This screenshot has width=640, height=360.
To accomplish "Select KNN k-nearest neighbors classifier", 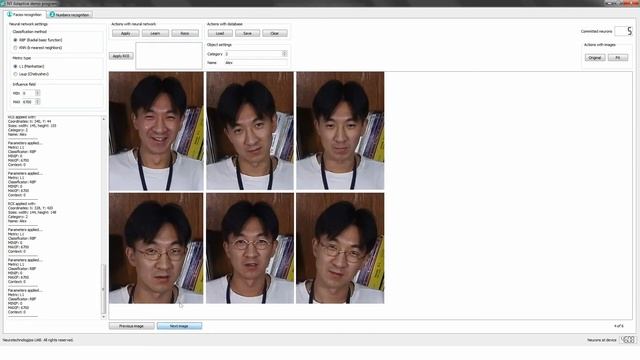I will pos(38,48).
